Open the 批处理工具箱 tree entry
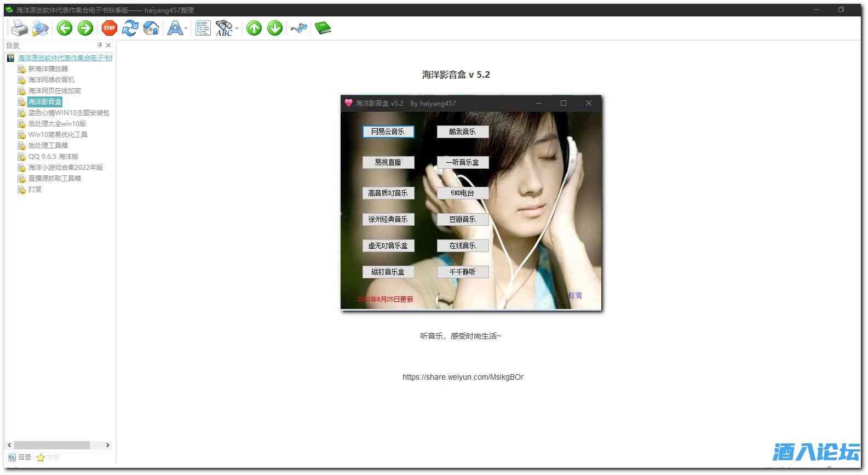This screenshot has width=868, height=475. 48,146
